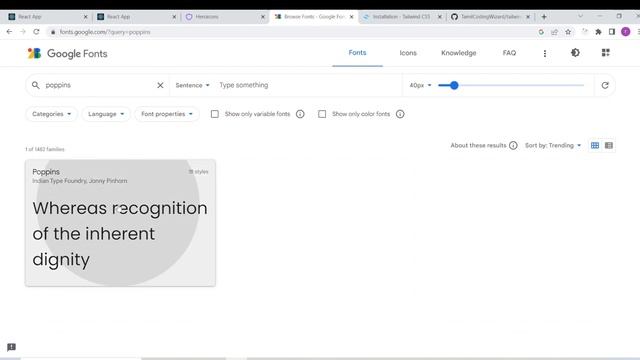Image resolution: width=640 pixels, height=360 pixels.
Task: Click the Google icon in address bar
Action: click(x=541, y=32)
